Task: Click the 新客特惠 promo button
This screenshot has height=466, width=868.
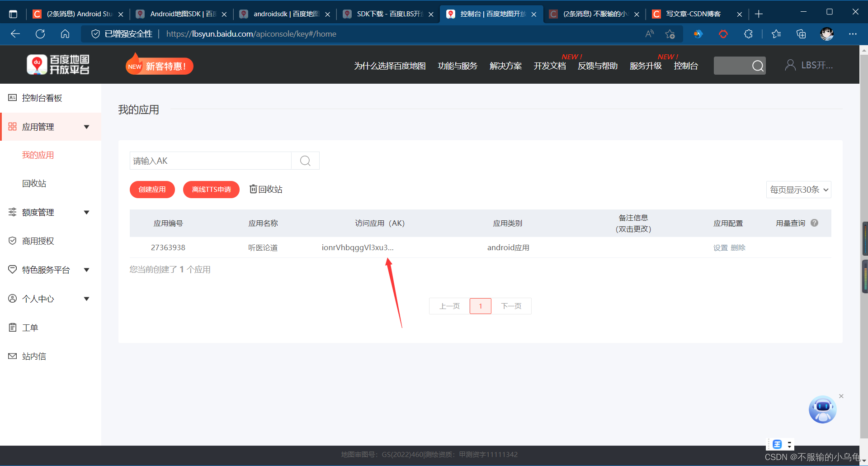Action: (x=160, y=66)
